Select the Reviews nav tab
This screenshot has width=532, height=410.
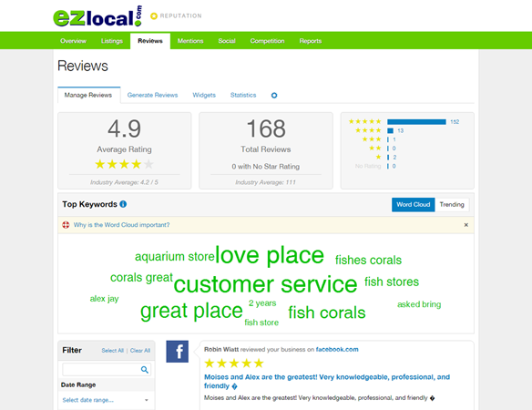pyautogui.click(x=150, y=41)
